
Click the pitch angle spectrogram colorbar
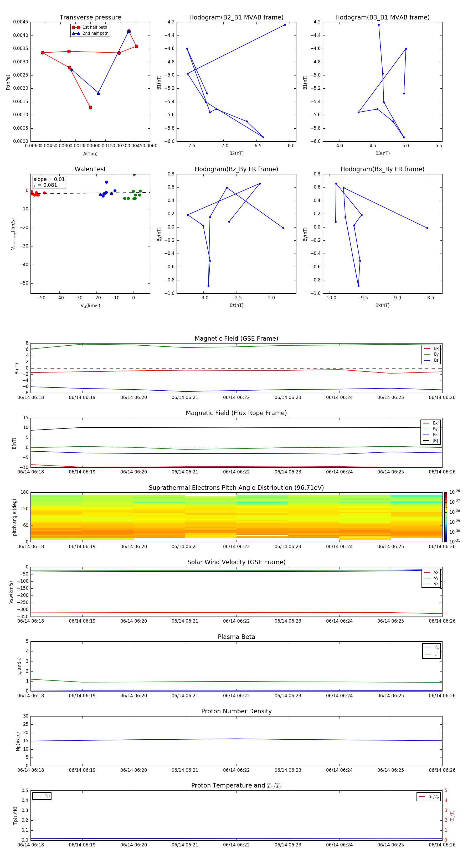point(445,517)
